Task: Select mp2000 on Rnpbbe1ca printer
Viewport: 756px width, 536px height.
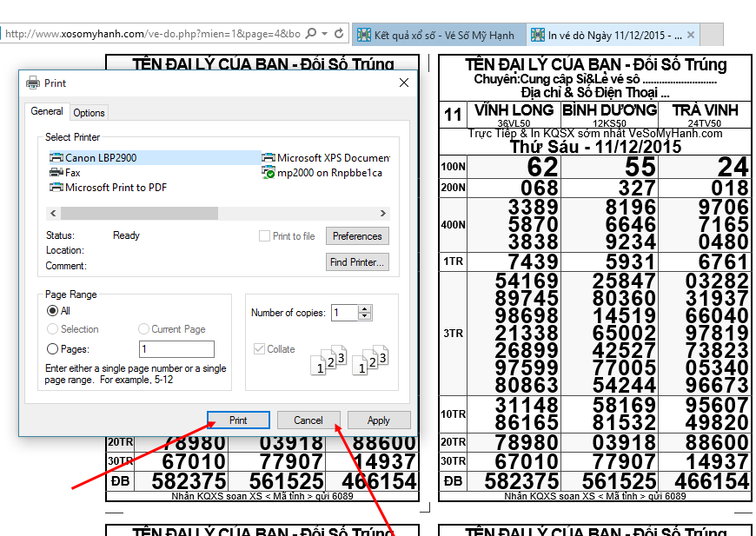Action: click(x=322, y=173)
